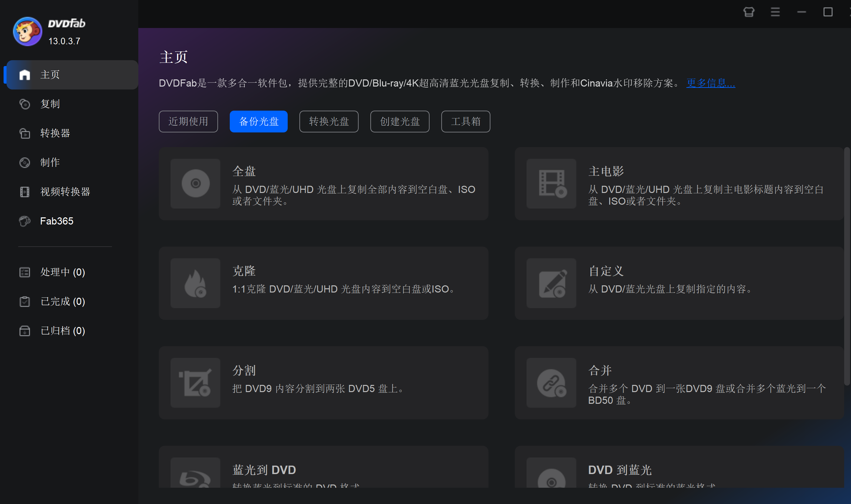Click the 转换器 ripper icon
The height and width of the screenshot is (504, 851).
tap(25, 133)
